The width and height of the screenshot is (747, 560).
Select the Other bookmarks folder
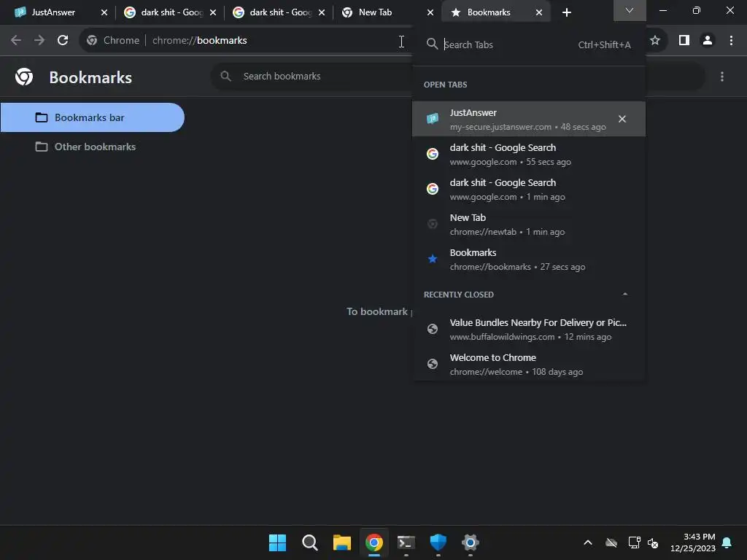pyautogui.click(x=92, y=147)
